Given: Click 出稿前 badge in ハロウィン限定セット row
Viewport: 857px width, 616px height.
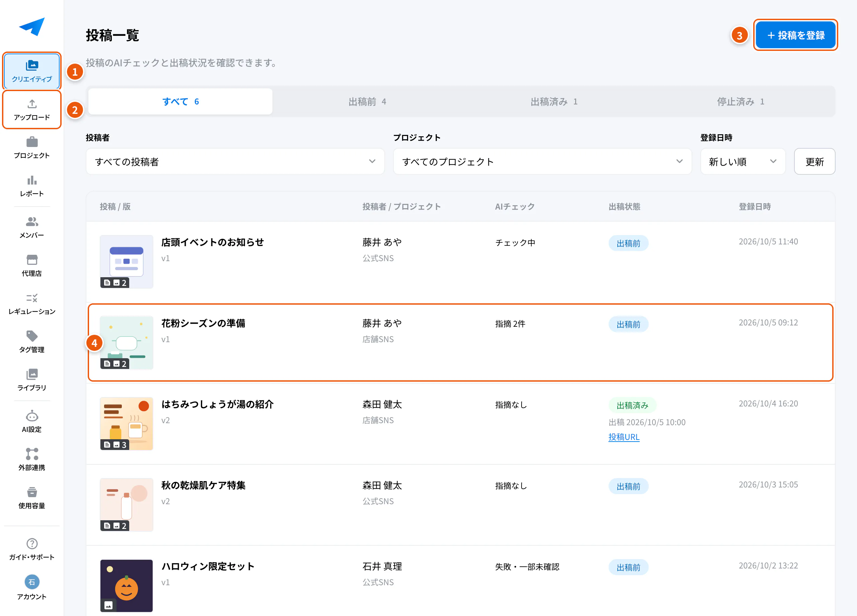Looking at the screenshot, I should (628, 567).
